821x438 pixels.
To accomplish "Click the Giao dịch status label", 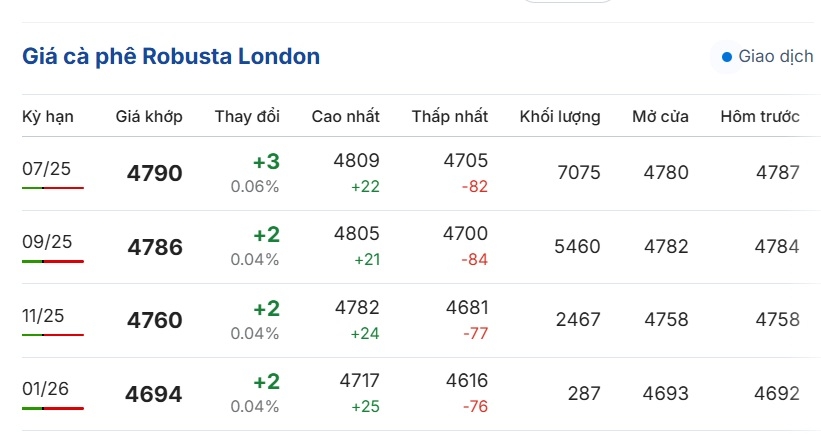I will pyautogui.click(x=775, y=56).
